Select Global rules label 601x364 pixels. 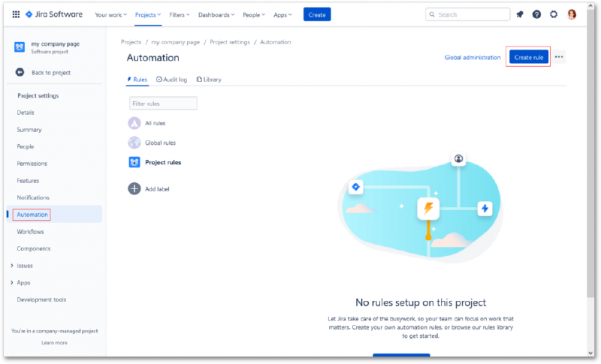coord(160,143)
